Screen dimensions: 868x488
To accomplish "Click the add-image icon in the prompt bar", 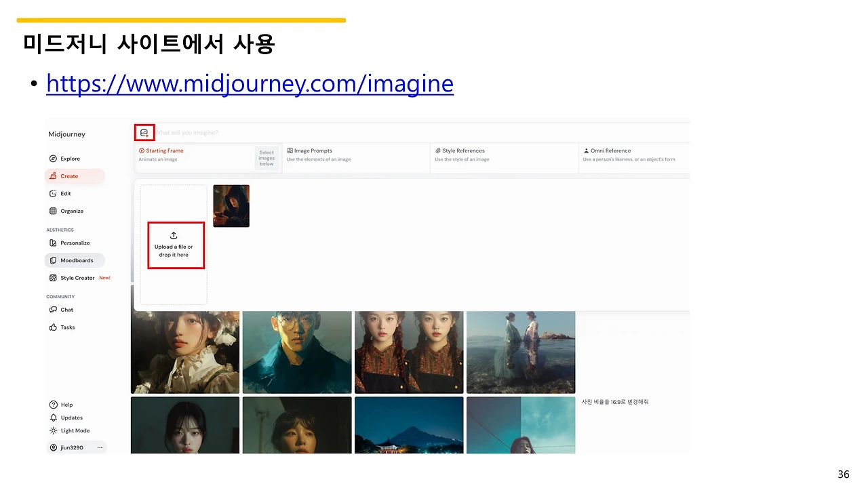I will click(144, 132).
